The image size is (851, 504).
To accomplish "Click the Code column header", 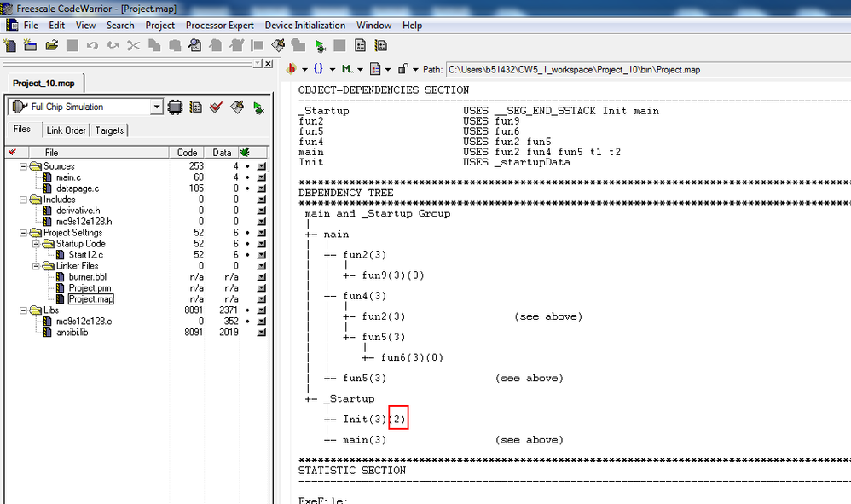I will [x=187, y=153].
